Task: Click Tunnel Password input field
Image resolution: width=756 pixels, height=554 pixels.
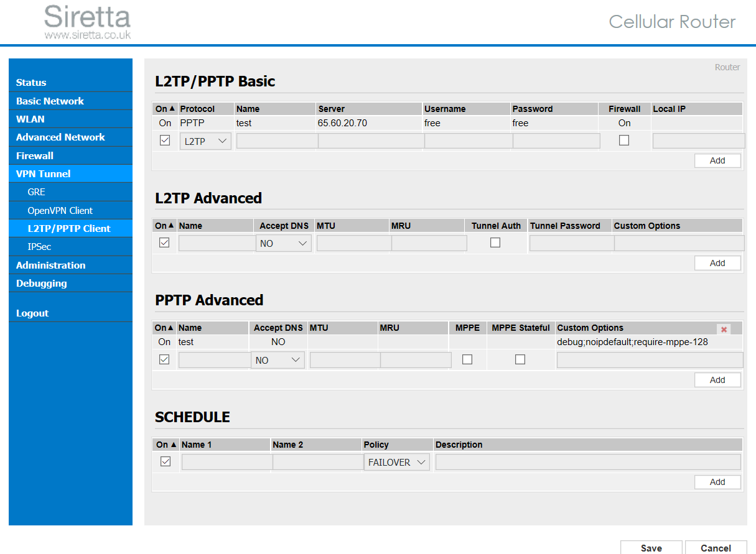Action: click(x=572, y=242)
